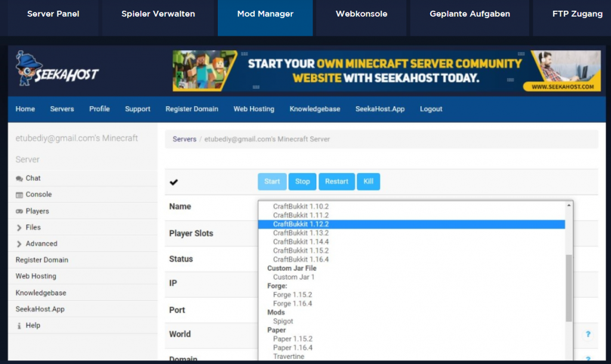Screen dimensions: 611x364
Task: Click the SeekaHost wizard logo
Action: click(57, 69)
